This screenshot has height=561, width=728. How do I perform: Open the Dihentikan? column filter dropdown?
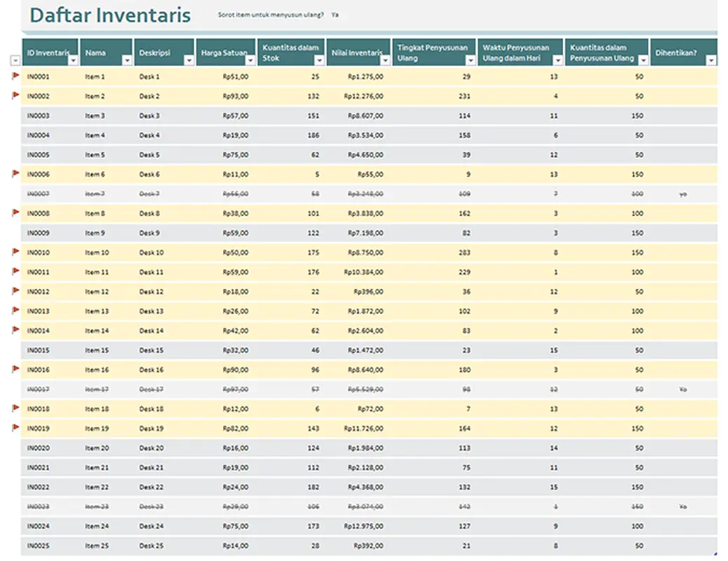[711, 60]
